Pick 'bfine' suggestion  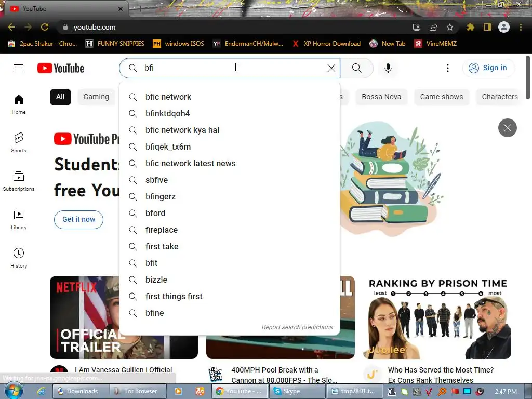click(230, 313)
